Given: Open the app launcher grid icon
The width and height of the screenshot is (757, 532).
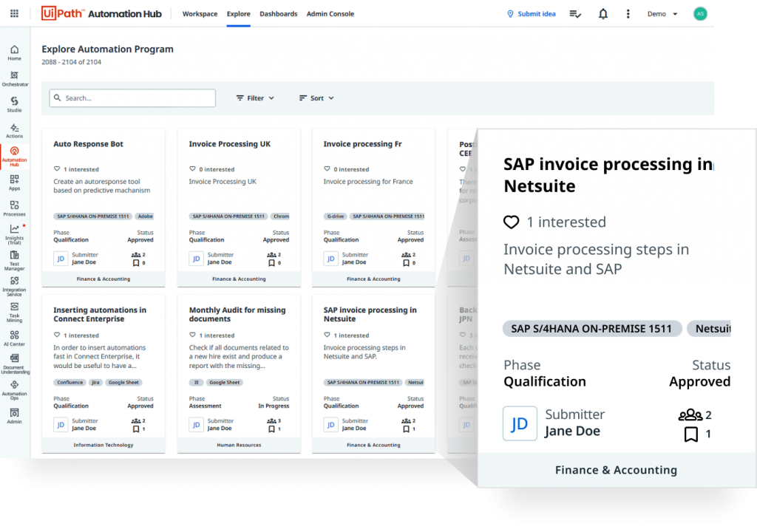Looking at the screenshot, I should [x=15, y=13].
